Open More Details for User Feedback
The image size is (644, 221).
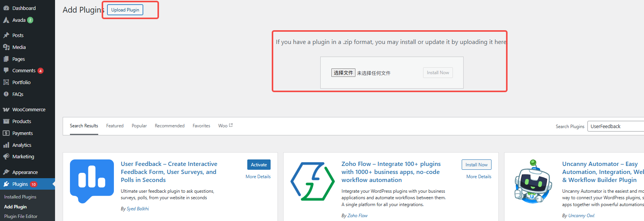click(x=258, y=177)
